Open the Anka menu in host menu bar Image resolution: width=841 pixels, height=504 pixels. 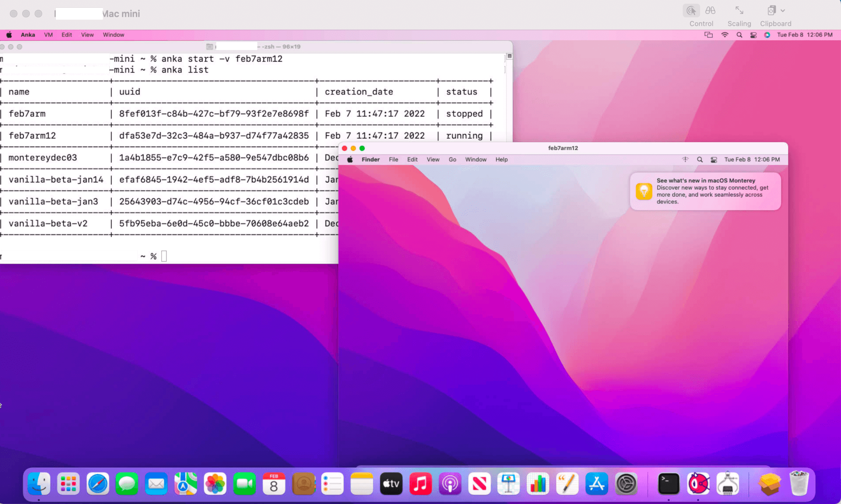click(28, 35)
